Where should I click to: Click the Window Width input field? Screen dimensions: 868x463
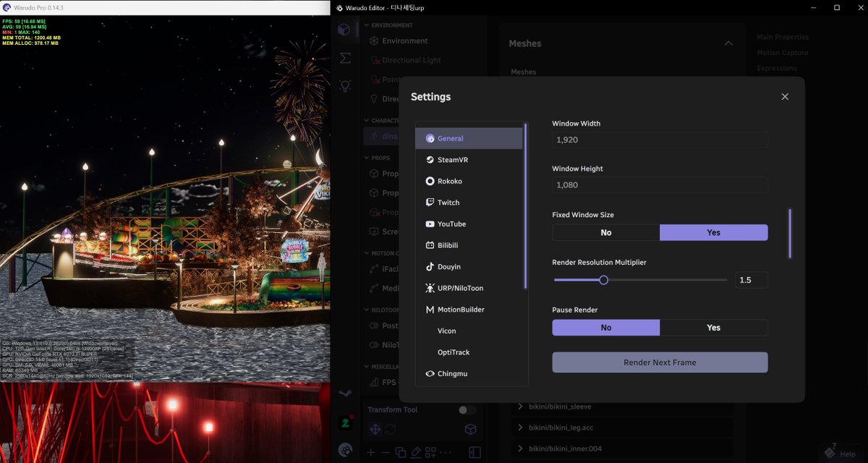click(660, 140)
